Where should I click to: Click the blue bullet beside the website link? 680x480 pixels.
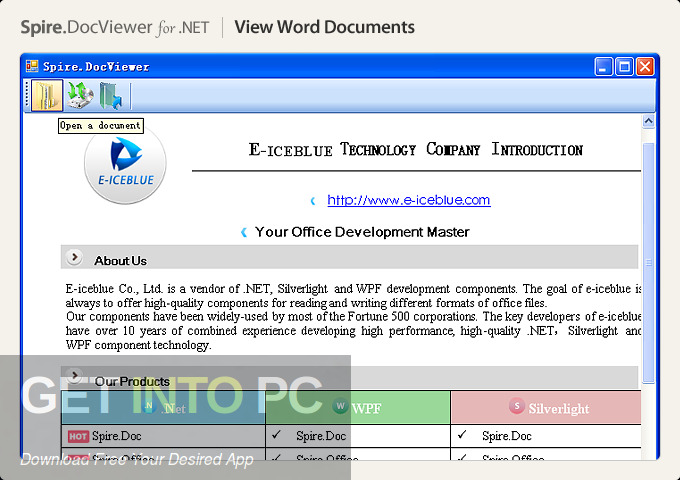coord(313,201)
